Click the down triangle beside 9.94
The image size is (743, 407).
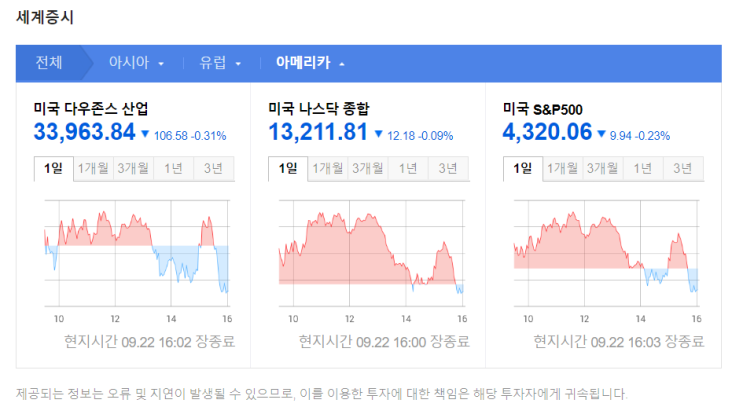point(602,134)
